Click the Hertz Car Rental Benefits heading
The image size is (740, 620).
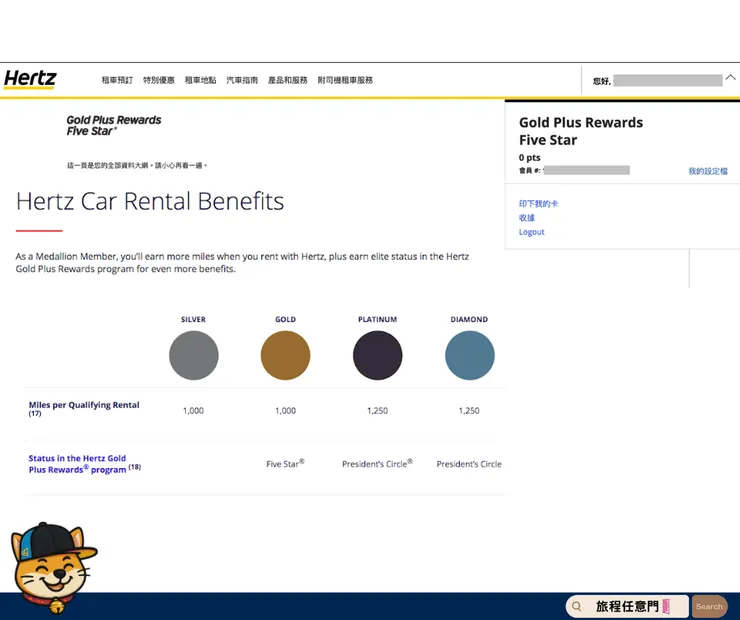(150, 201)
